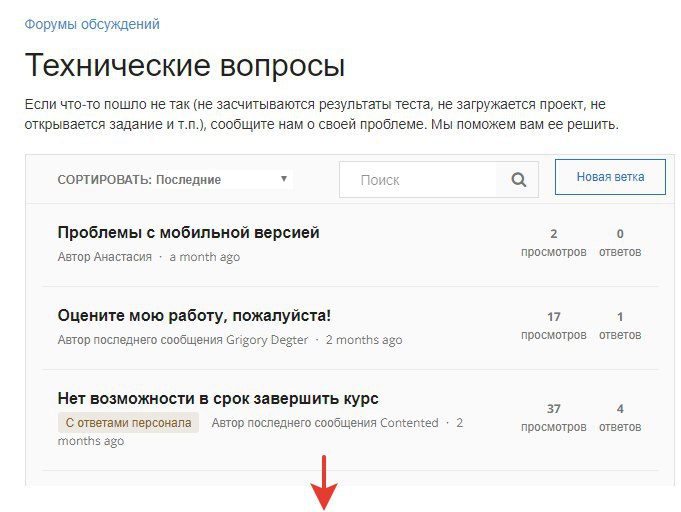Open thread Нет возможности в срок завершить курс

point(218,398)
